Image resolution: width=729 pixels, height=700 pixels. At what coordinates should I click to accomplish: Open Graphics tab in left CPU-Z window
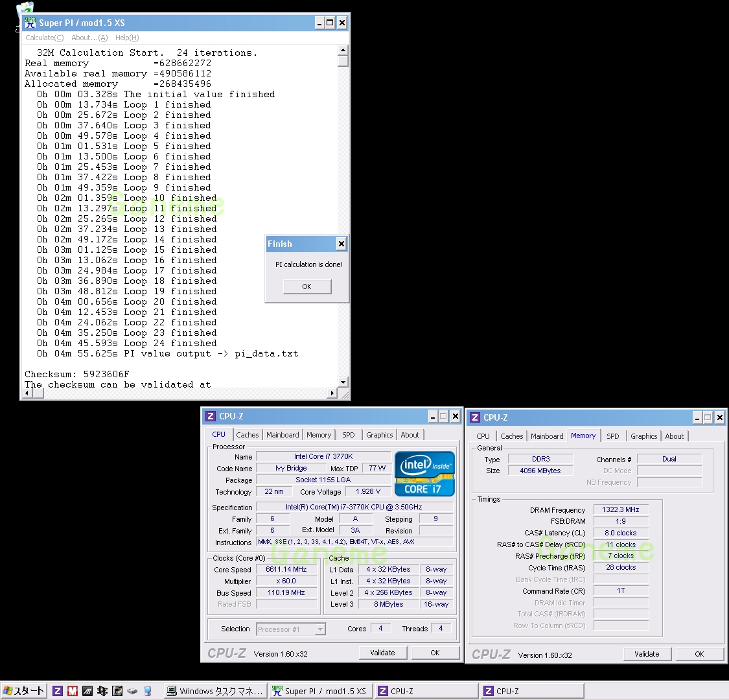tap(379, 435)
